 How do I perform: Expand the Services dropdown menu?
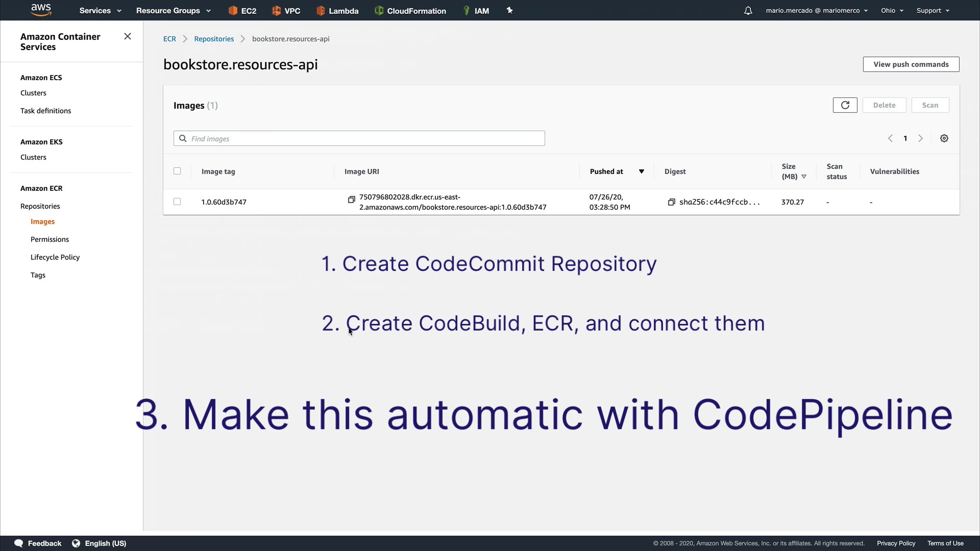tap(100, 11)
